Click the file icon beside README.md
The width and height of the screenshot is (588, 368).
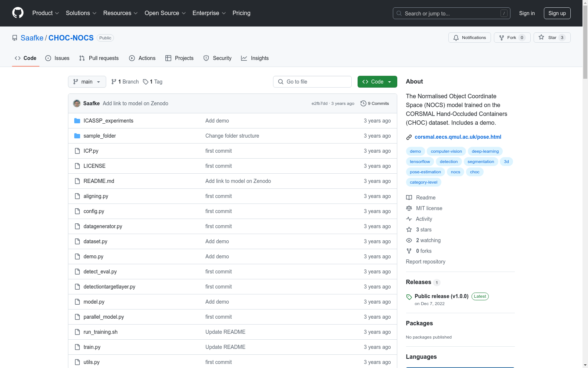coord(77,181)
